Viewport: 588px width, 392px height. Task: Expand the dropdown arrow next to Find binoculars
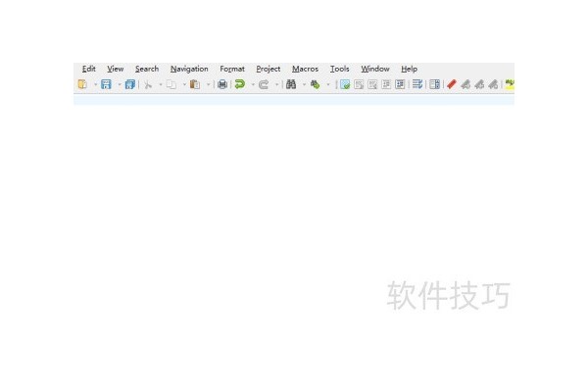pyautogui.click(x=304, y=85)
